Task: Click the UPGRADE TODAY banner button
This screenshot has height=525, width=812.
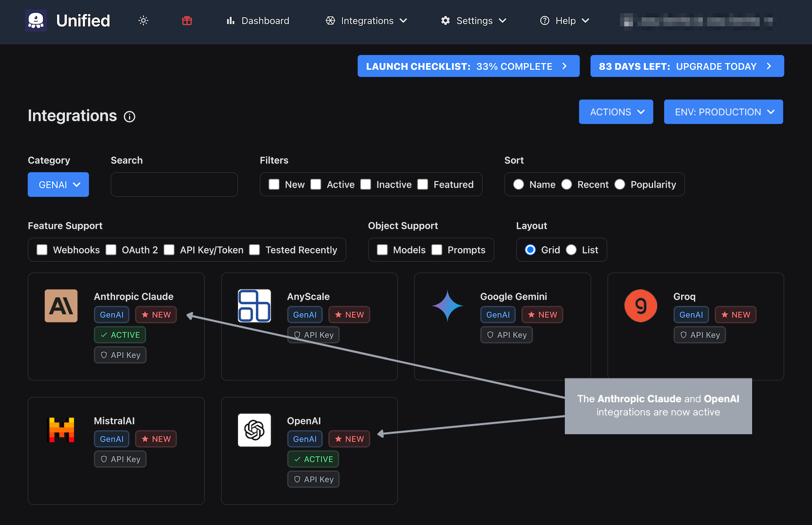Action: 687,66
